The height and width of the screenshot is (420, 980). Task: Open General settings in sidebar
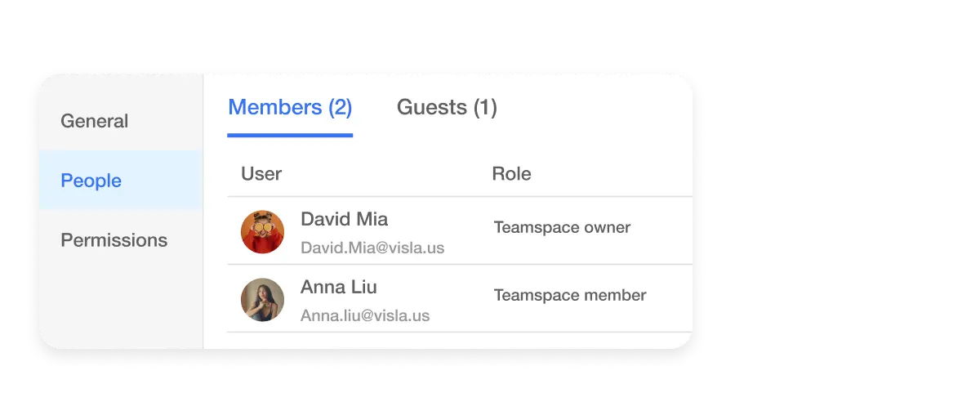(95, 121)
